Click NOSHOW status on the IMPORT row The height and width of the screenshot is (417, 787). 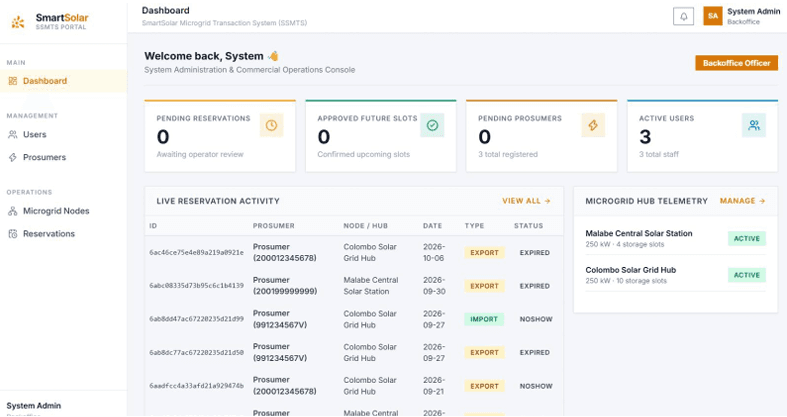point(536,319)
